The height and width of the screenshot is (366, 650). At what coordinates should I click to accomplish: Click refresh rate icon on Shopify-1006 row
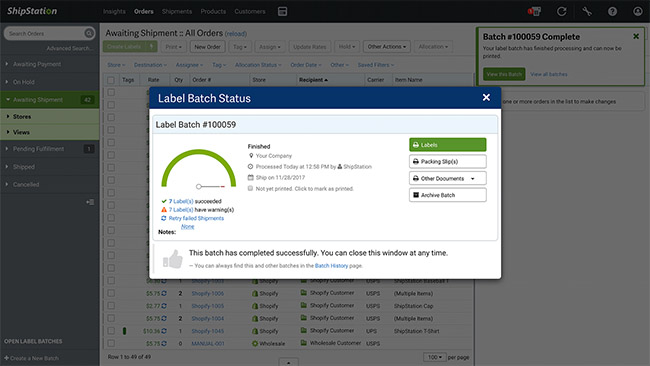[x=164, y=293]
